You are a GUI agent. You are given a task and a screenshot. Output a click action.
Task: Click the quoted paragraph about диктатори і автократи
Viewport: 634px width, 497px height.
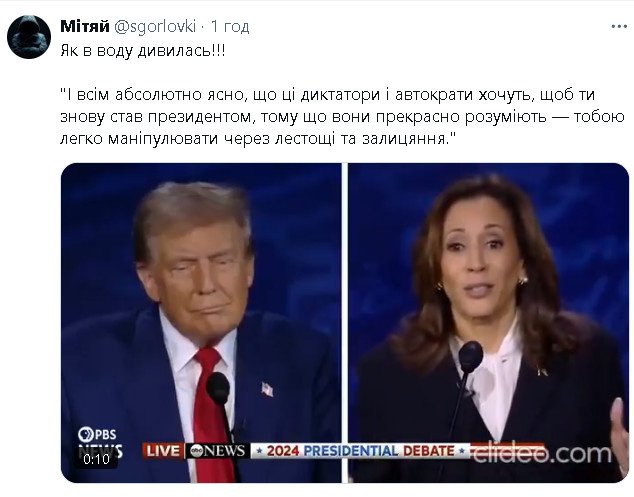pyautogui.click(x=342, y=116)
